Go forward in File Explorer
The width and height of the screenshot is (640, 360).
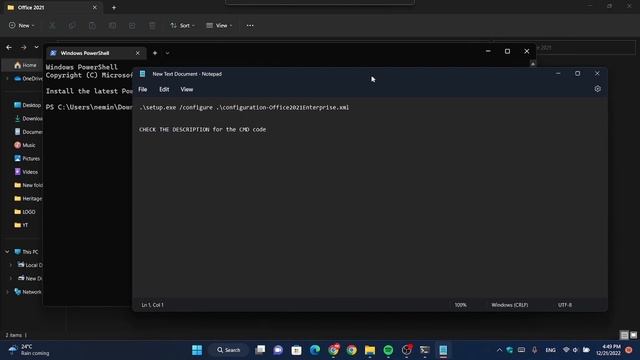pos(24,47)
